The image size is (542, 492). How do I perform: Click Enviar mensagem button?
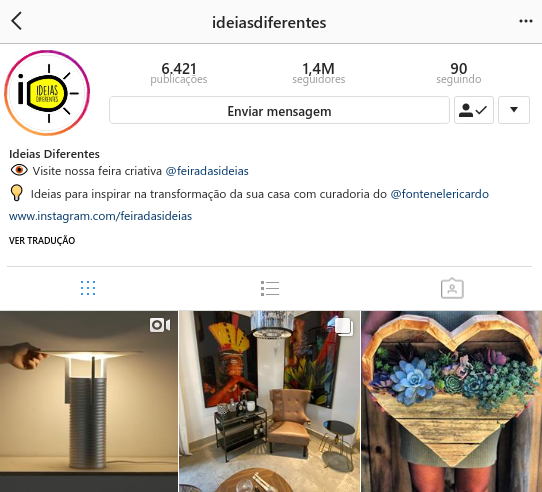pyautogui.click(x=279, y=110)
